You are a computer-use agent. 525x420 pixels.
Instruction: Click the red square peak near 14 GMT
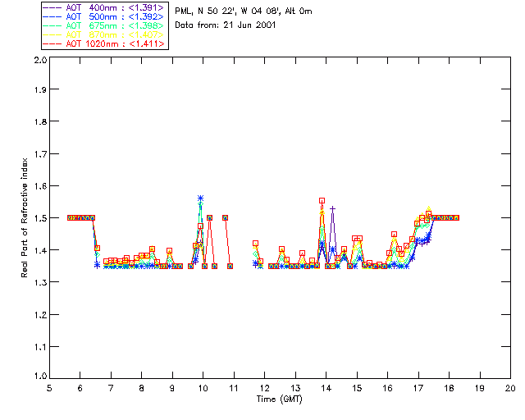tap(322, 201)
